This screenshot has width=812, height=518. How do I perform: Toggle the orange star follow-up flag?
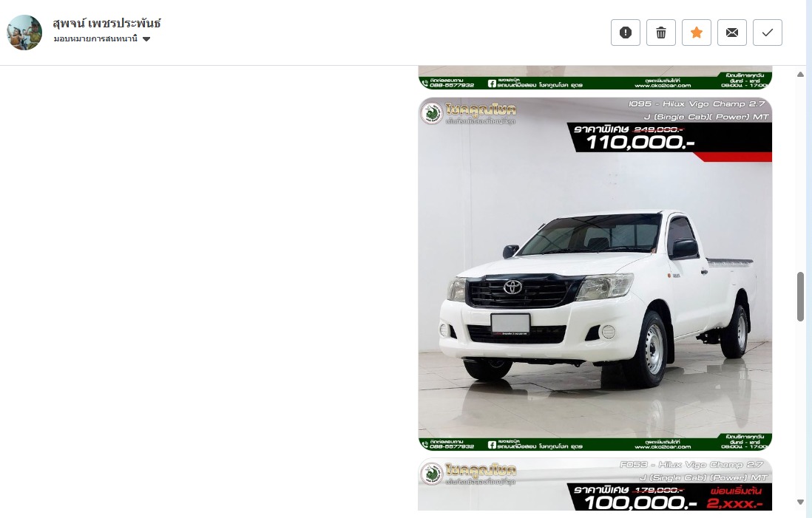(697, 33)
